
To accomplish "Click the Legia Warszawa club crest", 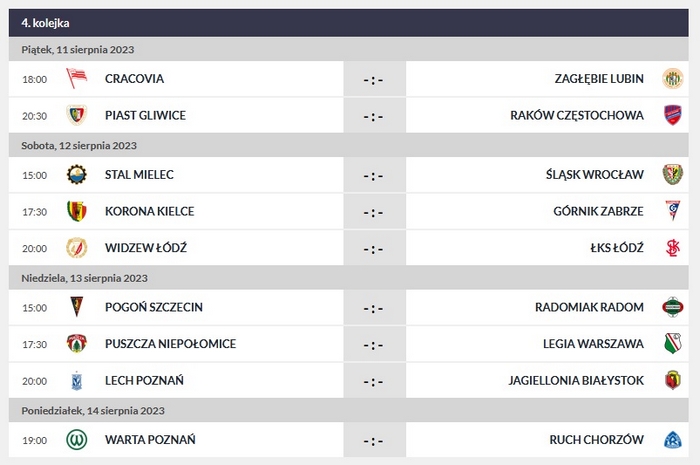I will (672, 343).
